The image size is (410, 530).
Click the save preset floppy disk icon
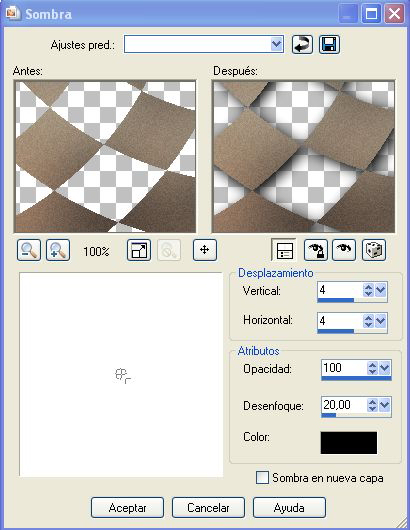[329, 45]
